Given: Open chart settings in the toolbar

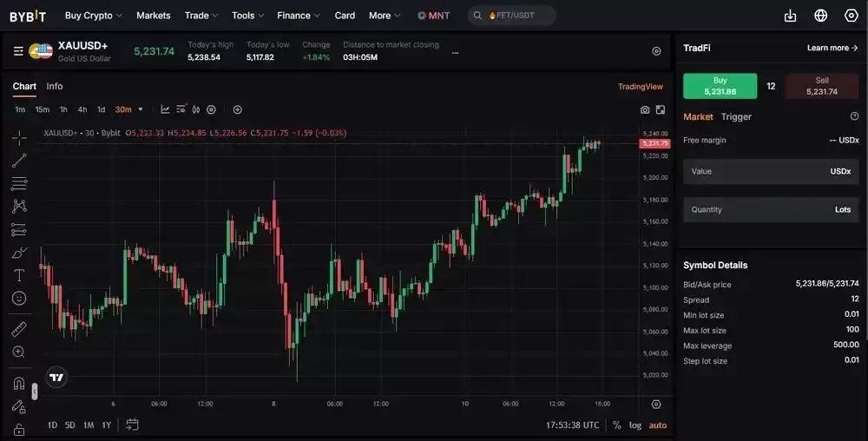Looking at the screenshot, I should tap(211, 109).
